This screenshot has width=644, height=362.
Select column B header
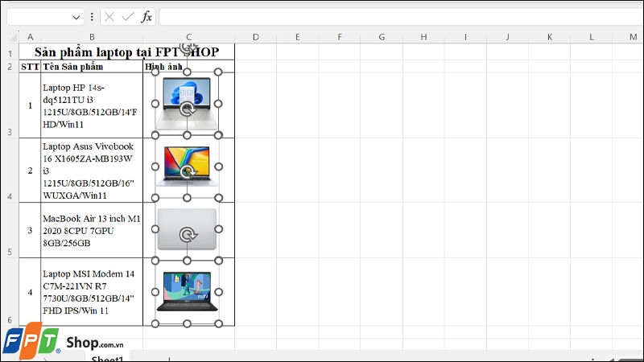click(x=92, y=37)
